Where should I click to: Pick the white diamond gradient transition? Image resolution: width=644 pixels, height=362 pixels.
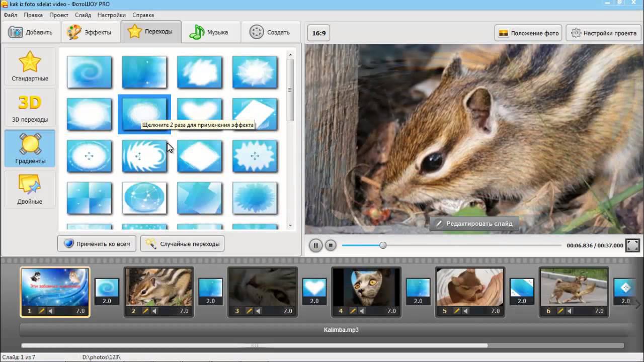199,156
